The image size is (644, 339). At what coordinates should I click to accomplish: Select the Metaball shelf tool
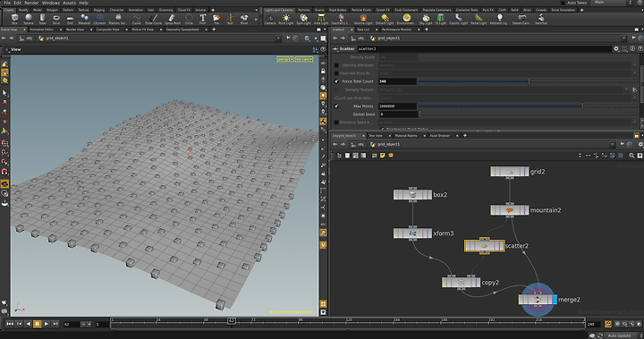tap(84, 19)
